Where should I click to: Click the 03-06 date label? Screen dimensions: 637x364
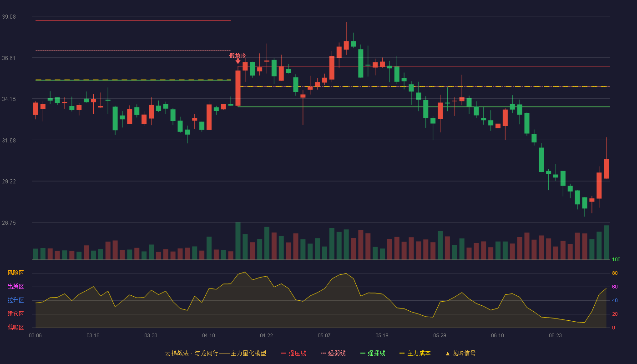click(35, 335)
